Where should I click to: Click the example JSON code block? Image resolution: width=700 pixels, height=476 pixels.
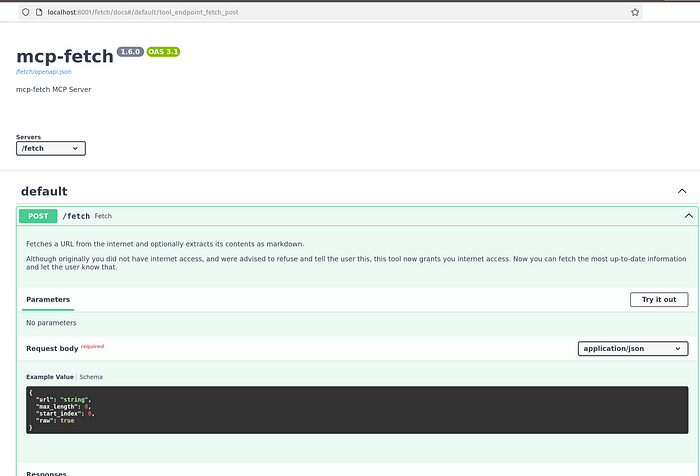point(357,410)
